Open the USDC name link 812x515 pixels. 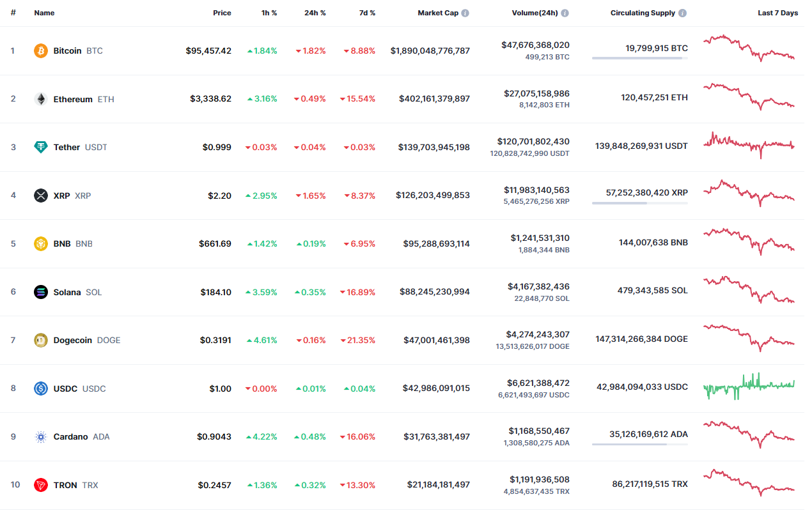80,388
